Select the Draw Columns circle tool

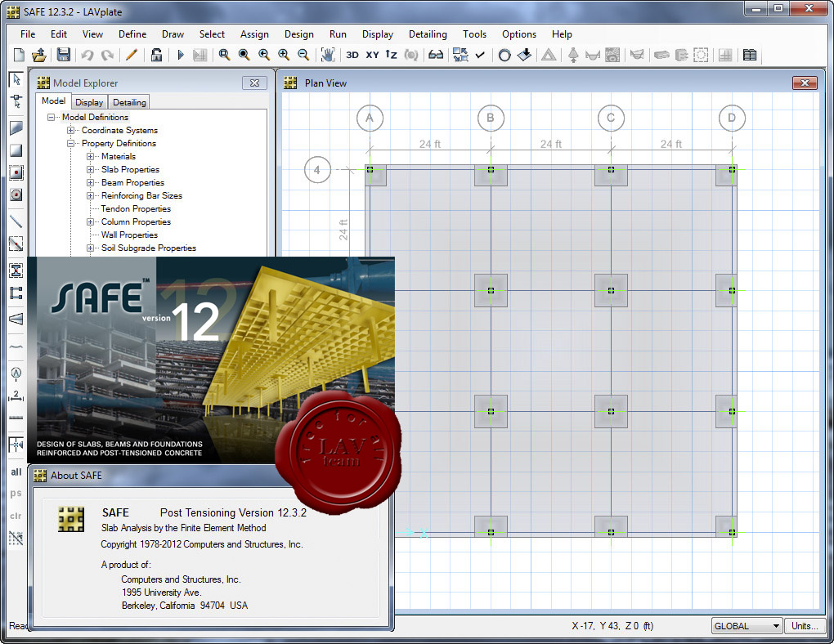click(16, 195)
